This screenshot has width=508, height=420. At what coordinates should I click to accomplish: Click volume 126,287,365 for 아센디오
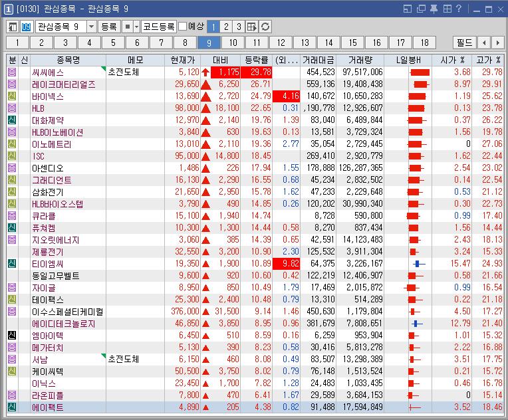click(x=361, y=167)
